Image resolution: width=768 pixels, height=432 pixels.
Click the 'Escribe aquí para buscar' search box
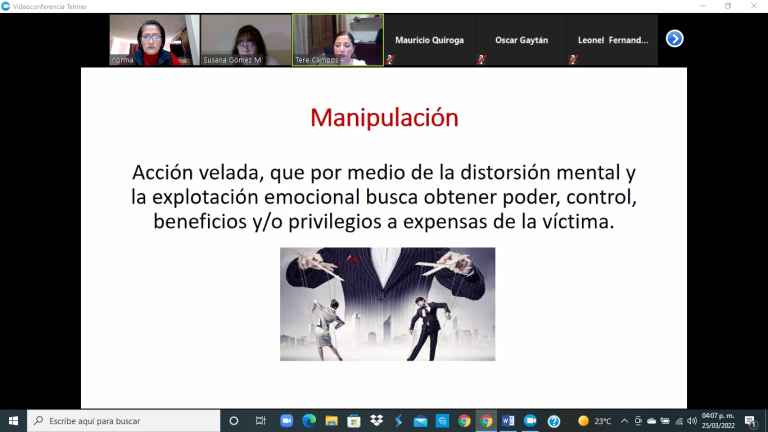[122, 421]
